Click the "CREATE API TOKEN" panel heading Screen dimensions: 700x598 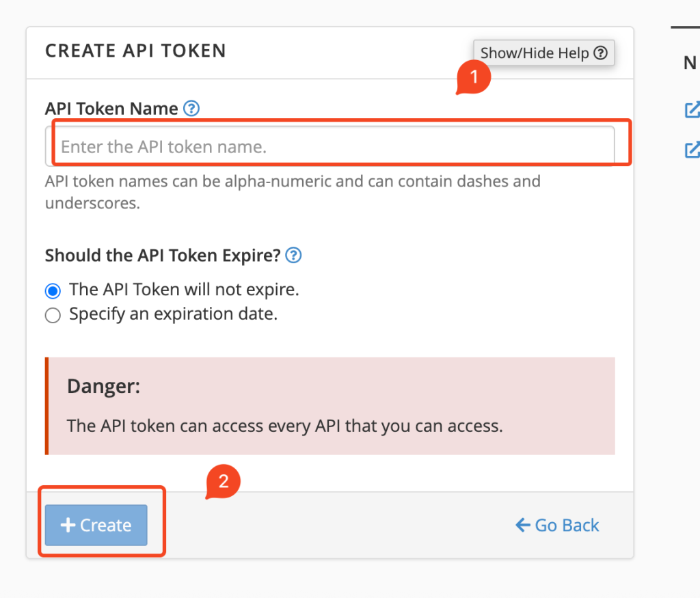[135, 51]
